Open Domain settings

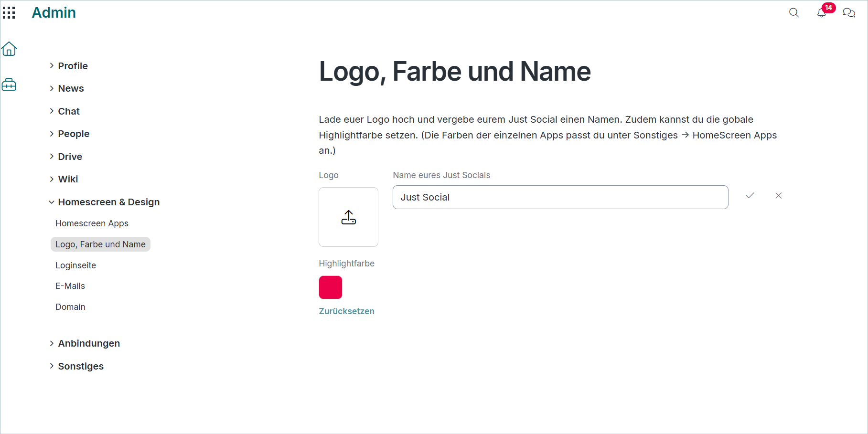pyautogui.click(x=70, y=307)
